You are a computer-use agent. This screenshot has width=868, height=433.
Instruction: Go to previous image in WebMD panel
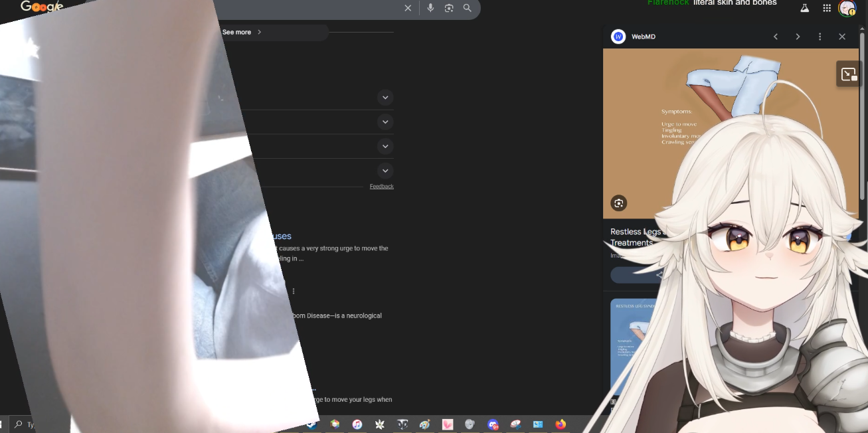tap(776, 37)
